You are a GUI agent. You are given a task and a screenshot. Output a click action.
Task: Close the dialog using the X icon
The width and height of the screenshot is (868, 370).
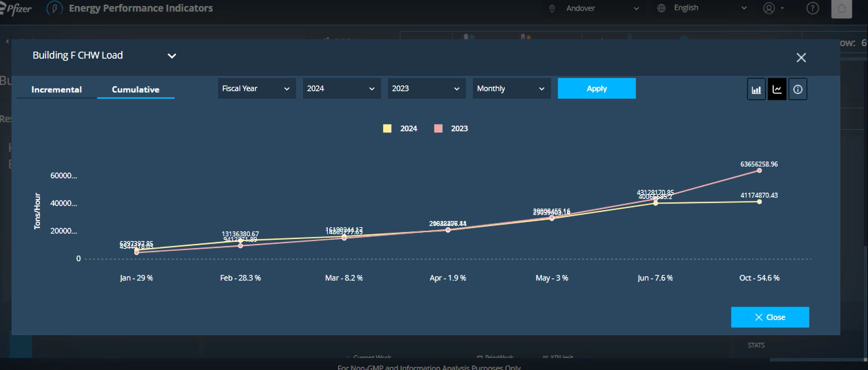tap(801, 57)
